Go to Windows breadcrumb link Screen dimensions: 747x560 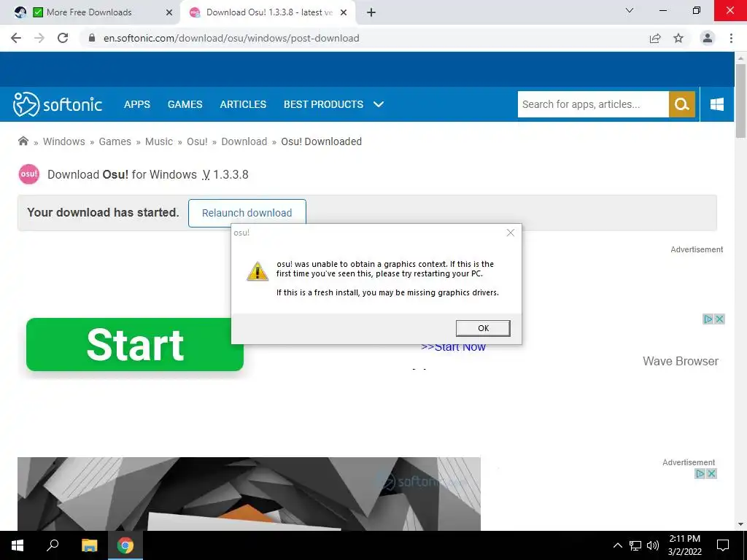coord(64,141)
